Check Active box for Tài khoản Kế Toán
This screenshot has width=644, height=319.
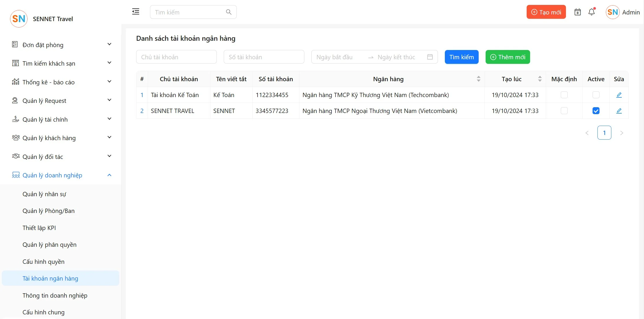point(596,95)
